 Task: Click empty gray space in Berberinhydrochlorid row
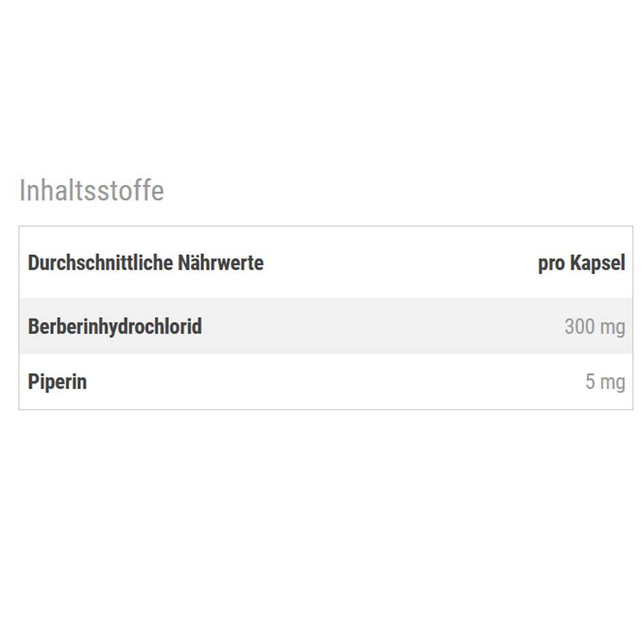coord(382,326)
